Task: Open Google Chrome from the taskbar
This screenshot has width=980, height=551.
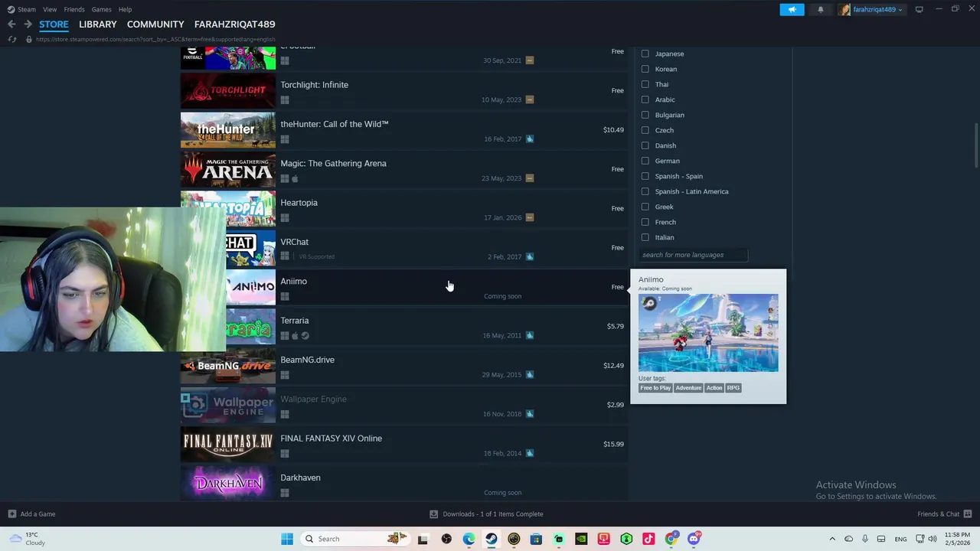Action: [671, 539]
